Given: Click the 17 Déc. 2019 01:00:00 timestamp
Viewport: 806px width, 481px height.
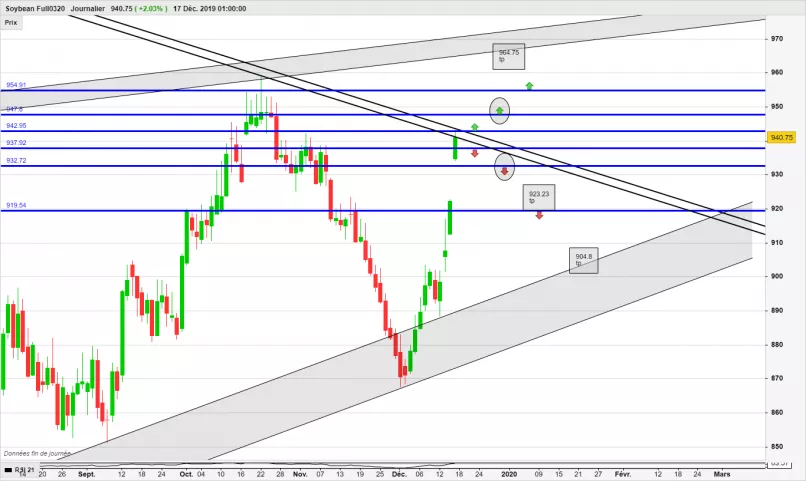Looking at the screenshot, I should point(209,9).
